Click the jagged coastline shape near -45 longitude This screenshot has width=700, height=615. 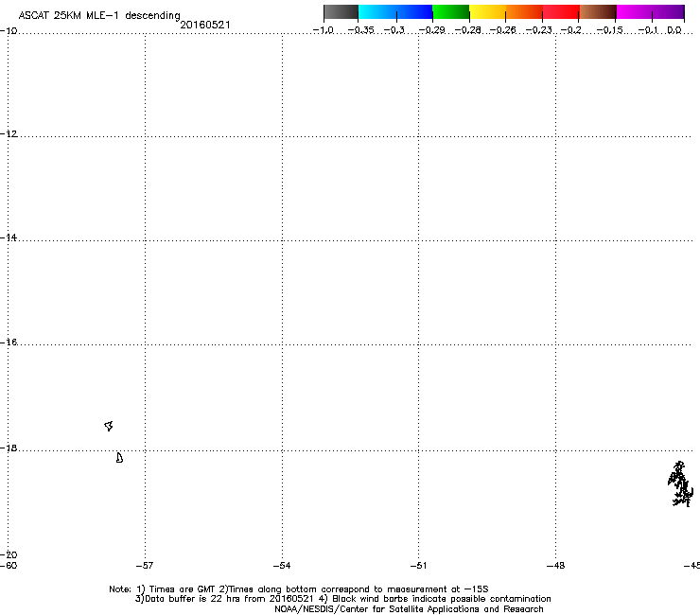click(x=680, y=484)
